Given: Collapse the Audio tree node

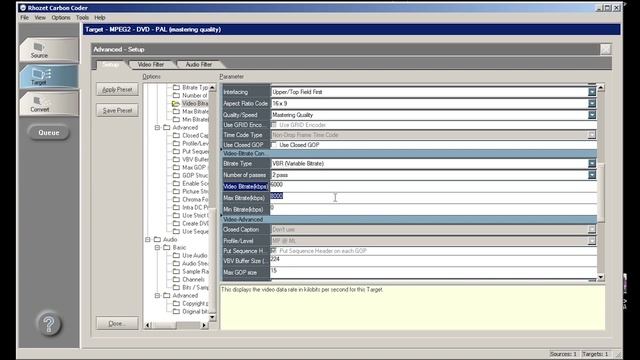Looking at the screenshot, I should [148, 240].
